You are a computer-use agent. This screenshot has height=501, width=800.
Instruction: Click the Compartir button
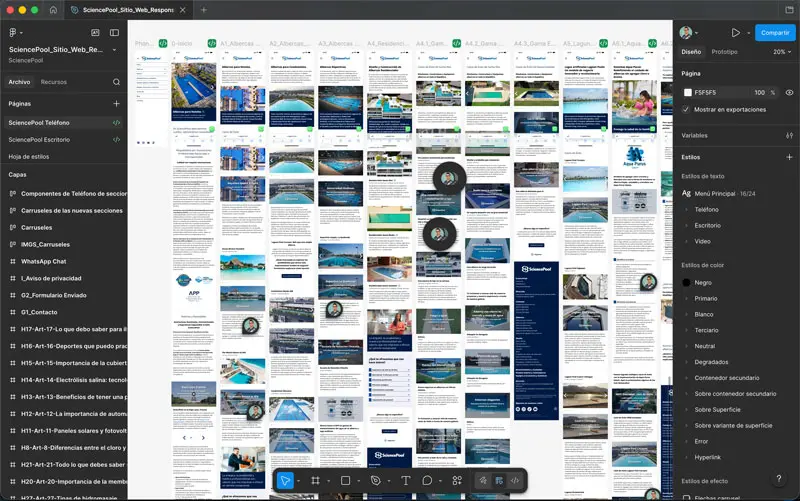(x=775, y=33)
